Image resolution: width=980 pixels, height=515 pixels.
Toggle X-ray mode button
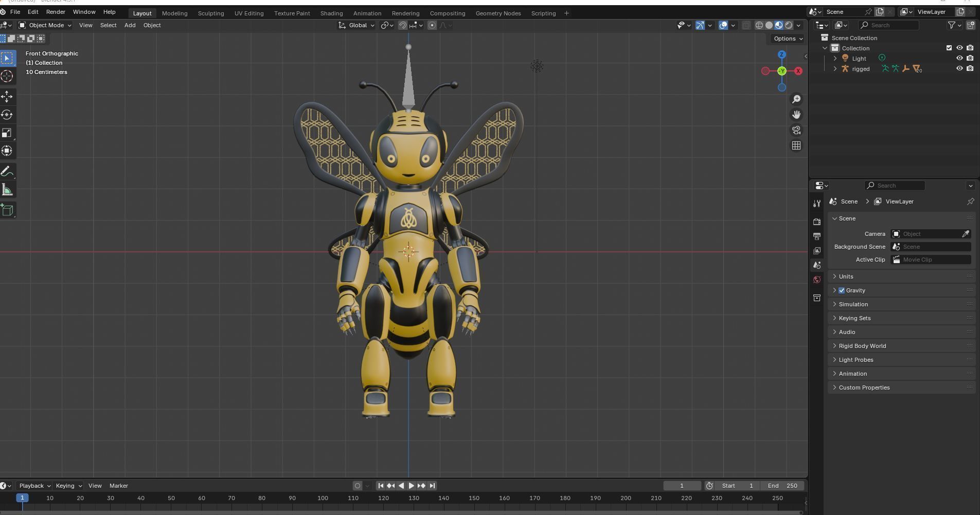[746, 25]
